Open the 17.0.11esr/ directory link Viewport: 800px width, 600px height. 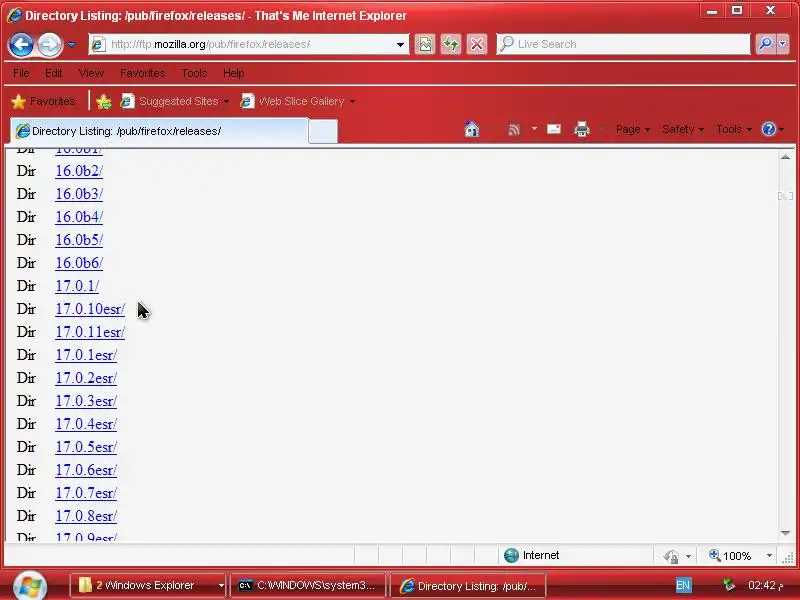(x=90, y=332)
